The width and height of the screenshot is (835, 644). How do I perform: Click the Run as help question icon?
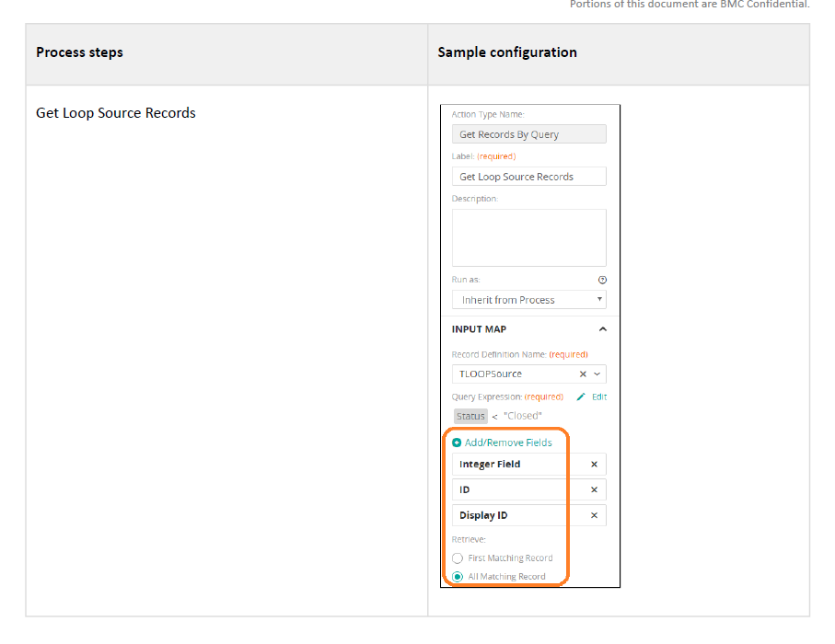602,280
